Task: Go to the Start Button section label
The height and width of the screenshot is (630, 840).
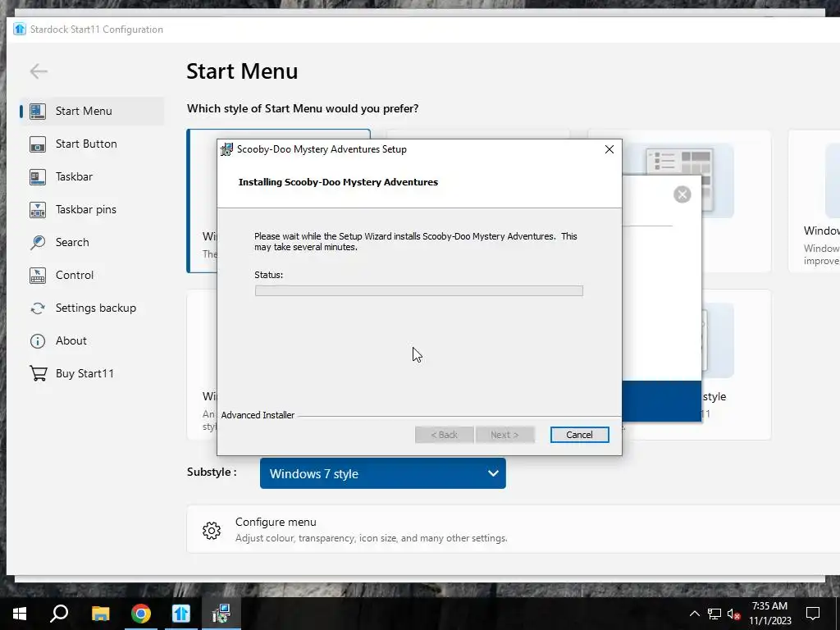Action: (86, 144)
